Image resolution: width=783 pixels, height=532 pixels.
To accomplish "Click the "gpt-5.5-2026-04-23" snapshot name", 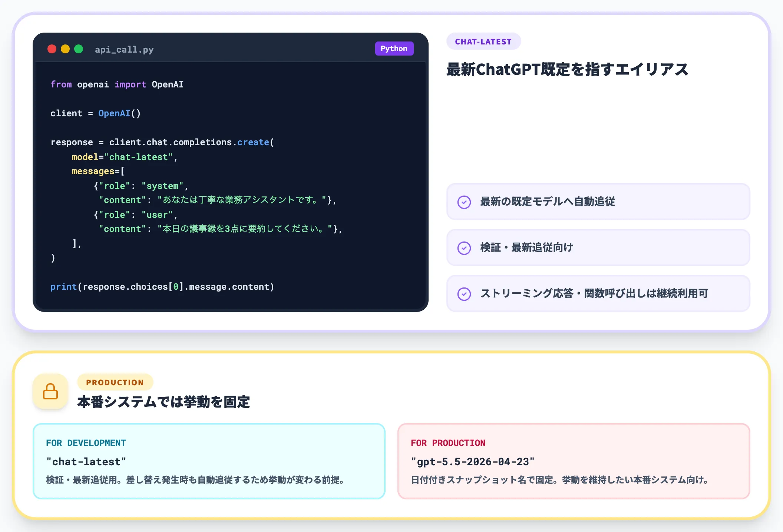I will click(473, 462).
